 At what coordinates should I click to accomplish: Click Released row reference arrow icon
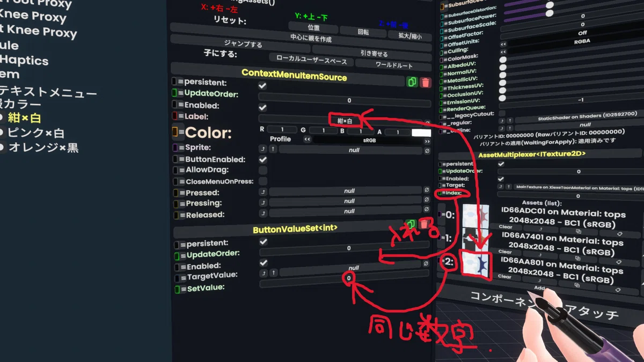[x=263, y=213]
